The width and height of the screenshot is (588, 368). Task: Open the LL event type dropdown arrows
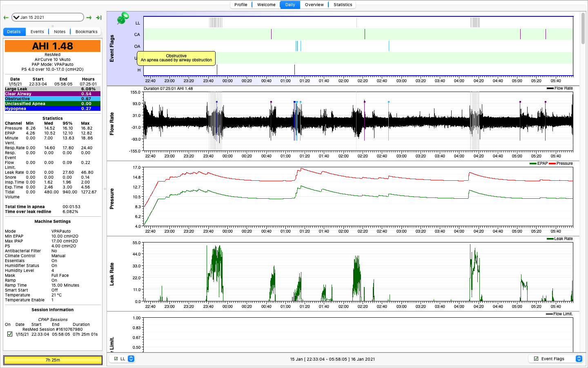point(131,359)
